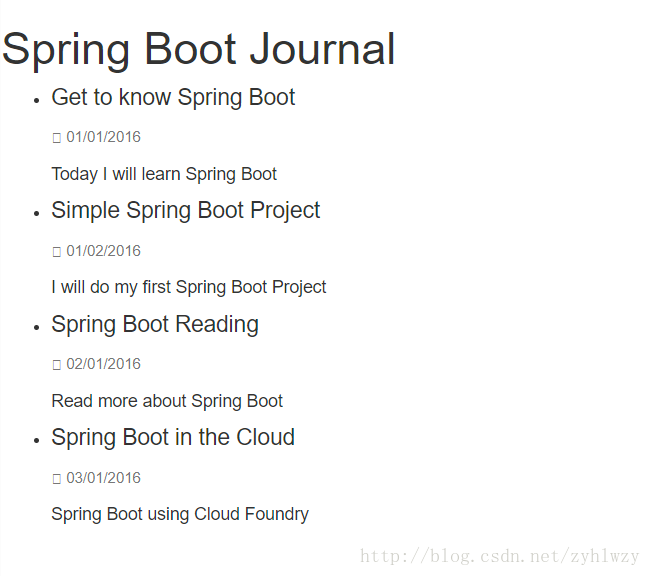The image size is (651, 576).
Task: Click the blog.csdn.net watermark URL
Action: (499, 556)
